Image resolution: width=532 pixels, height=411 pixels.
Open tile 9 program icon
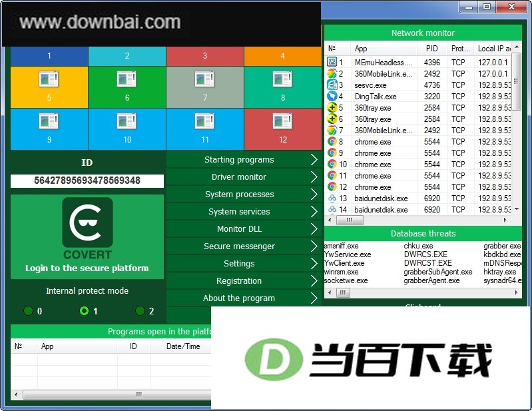49,121
